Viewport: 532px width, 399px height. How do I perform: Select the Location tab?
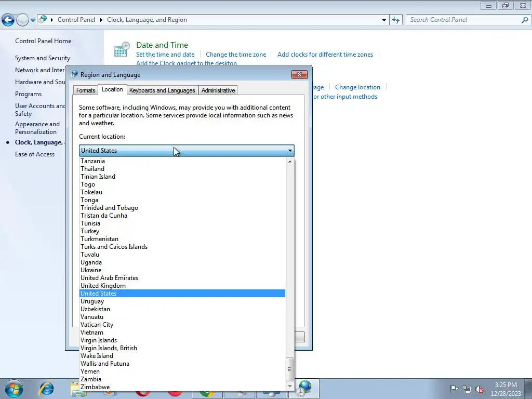pos(112,89)
